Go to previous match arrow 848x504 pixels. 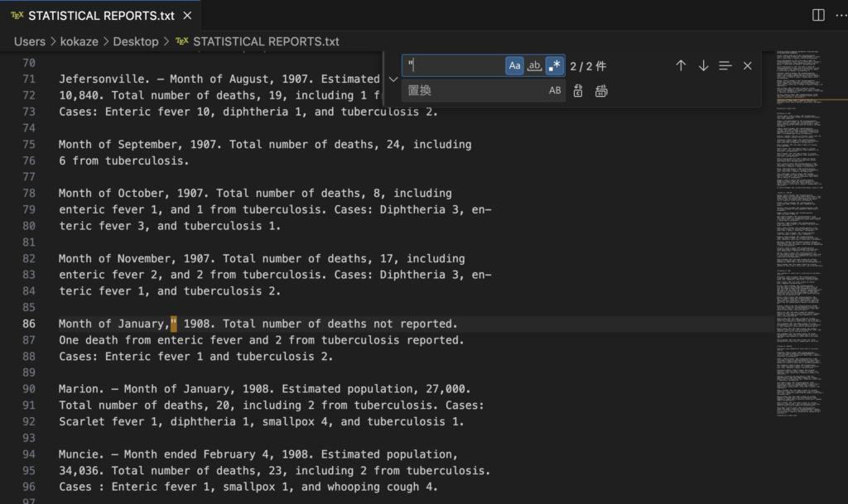(x=681, y=65)
